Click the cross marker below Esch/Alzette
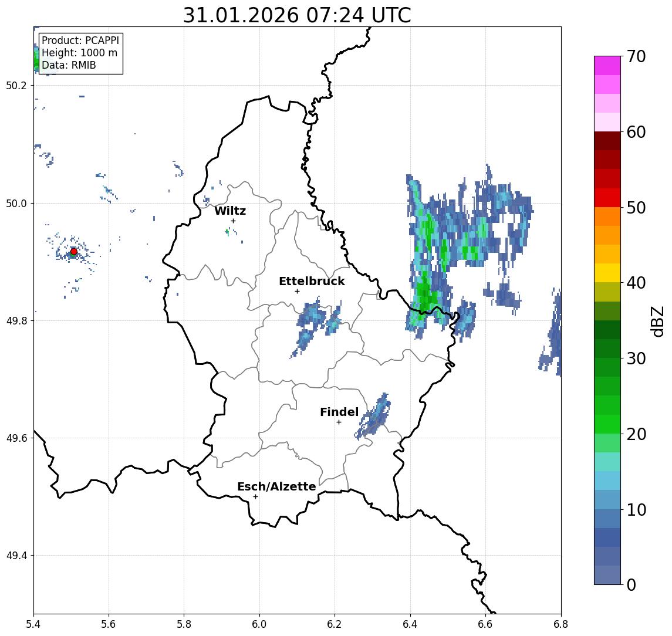This screenshot has height=636, width=672. (x=255, y=497)
